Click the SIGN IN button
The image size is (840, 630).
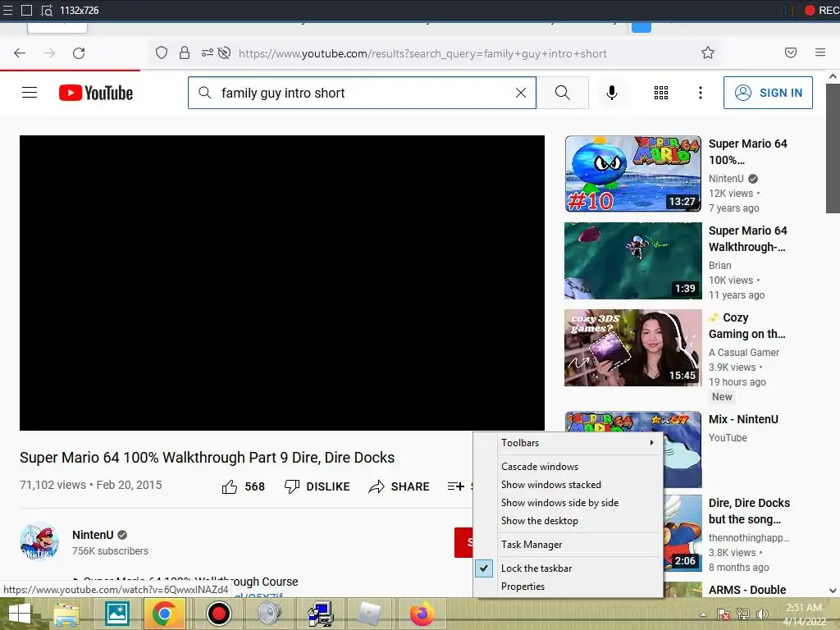tap(768, 93)
